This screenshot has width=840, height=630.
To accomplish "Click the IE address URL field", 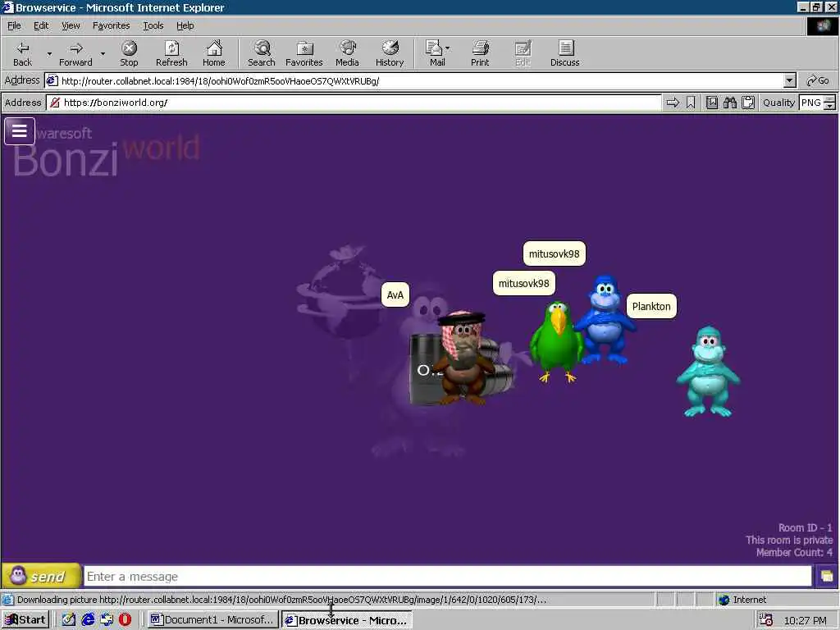I will (x=414, y=81).
